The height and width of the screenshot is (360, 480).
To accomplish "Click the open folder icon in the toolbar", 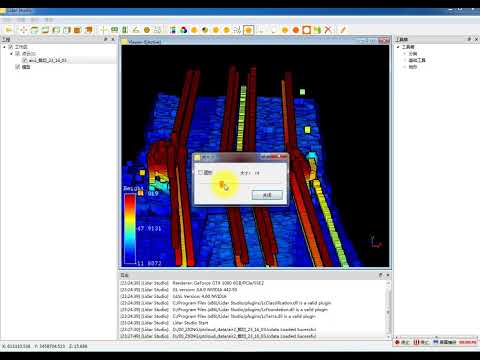I will click(9, 30).
